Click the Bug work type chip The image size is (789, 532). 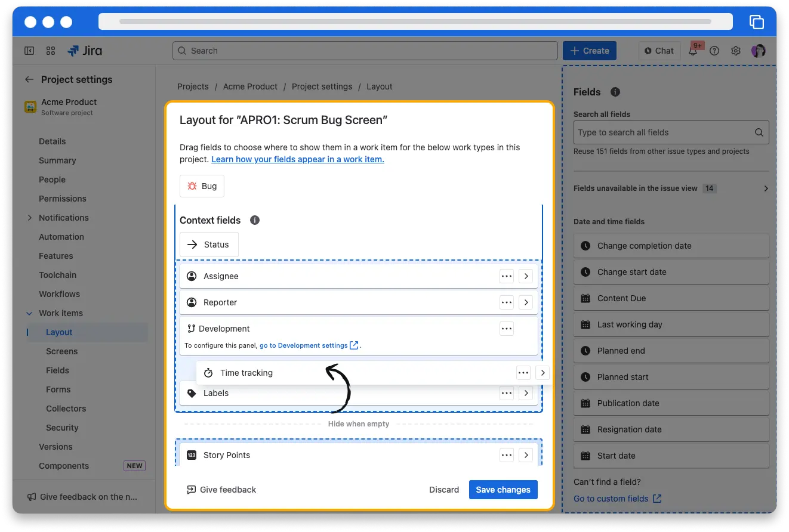point(202,186)
